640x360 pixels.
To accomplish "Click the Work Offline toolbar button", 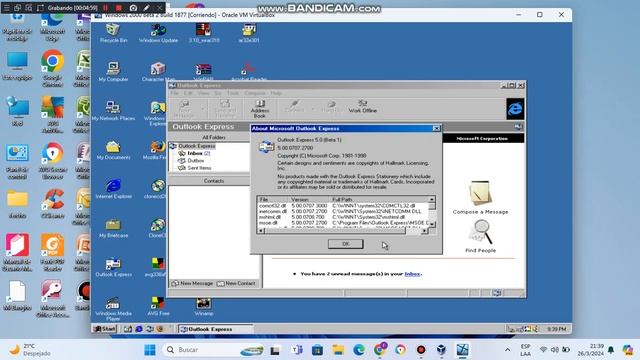I will pos(362,107).
